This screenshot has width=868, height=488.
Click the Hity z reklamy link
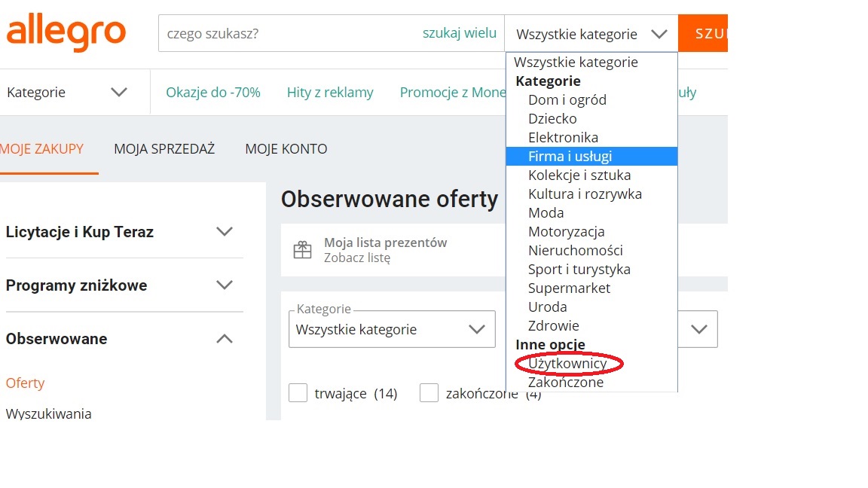[x=330, y=93]
